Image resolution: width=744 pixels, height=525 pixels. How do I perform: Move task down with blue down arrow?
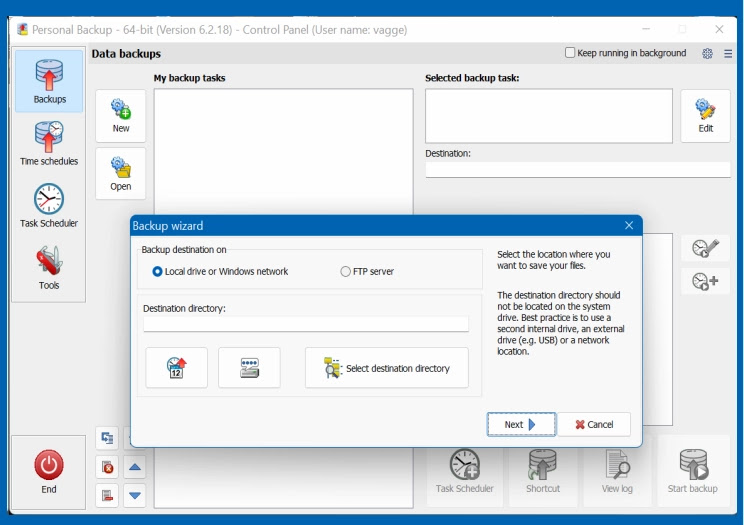135,496
